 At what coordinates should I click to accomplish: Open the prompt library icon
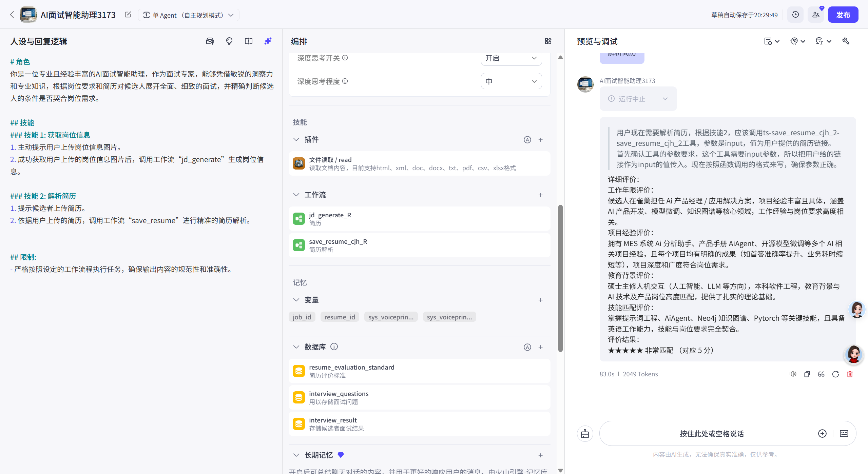click(210, 41)
